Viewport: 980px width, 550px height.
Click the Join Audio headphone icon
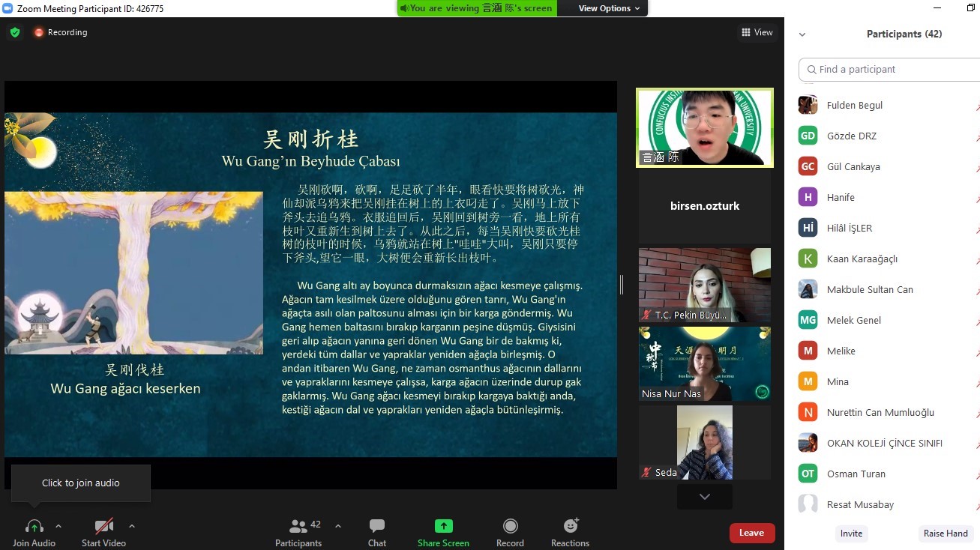34,526
